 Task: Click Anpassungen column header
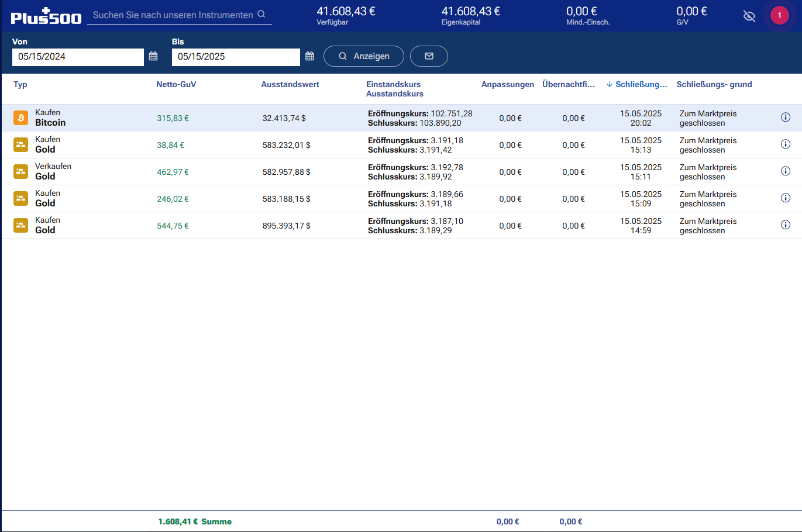[508, 84]
